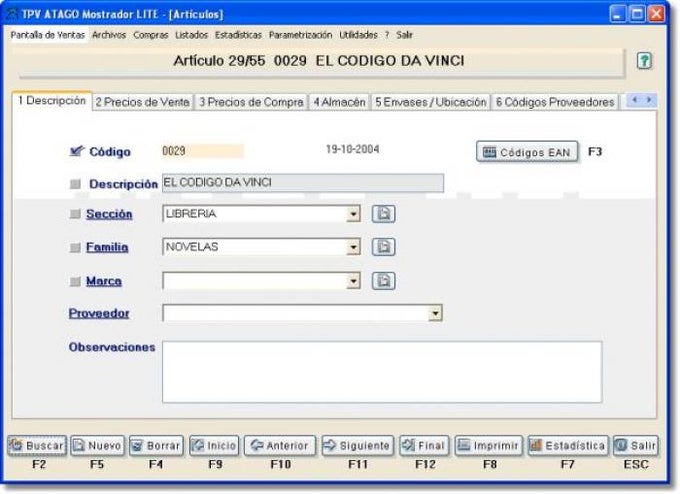The width and height of the screenshot is (680, 494).
Task: Toggle the checkmark next to Código
Action: (76, 151)
